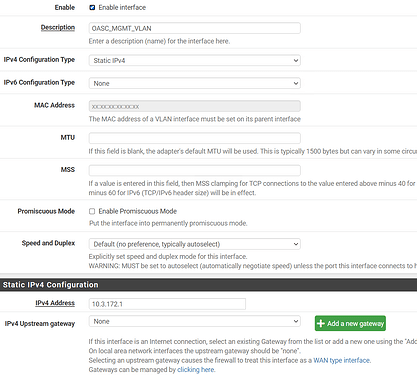Click the Enable interface label text
This screenshot has height=375, width=417.
(122, 7)
